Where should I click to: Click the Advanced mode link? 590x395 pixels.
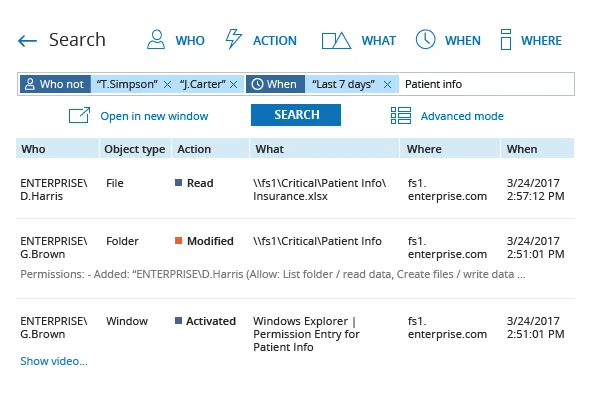[462, 116]
